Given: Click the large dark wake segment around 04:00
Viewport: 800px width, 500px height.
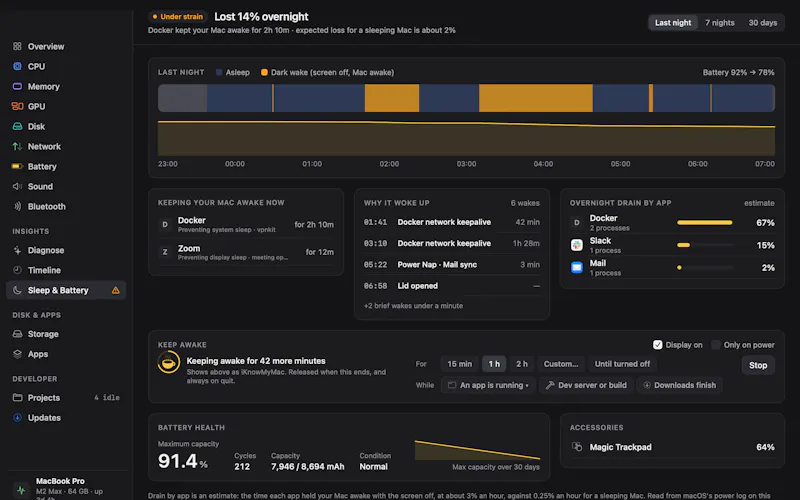Looking at the screenshot, I should pyautogui.click(x=536, y=98).
